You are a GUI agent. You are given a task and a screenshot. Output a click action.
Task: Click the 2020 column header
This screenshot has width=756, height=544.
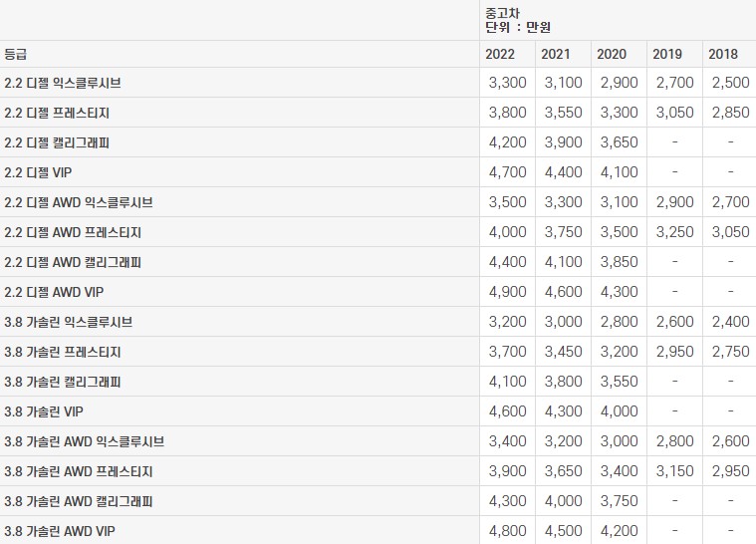[612, 54]
